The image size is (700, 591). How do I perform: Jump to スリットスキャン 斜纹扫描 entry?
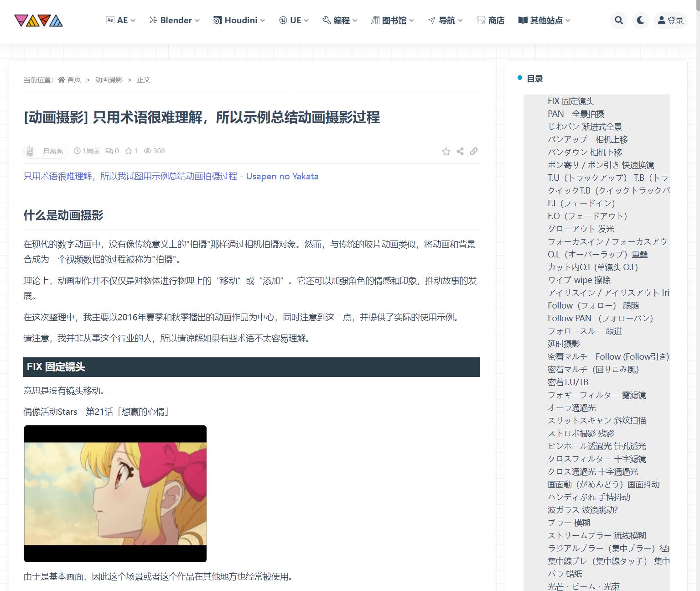click(x=597, y=421)
